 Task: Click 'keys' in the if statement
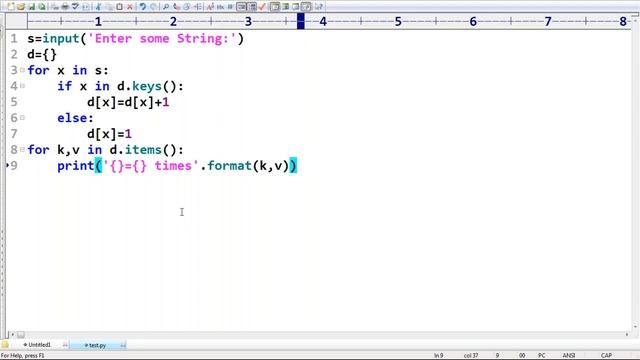click(x=147, y=87)
